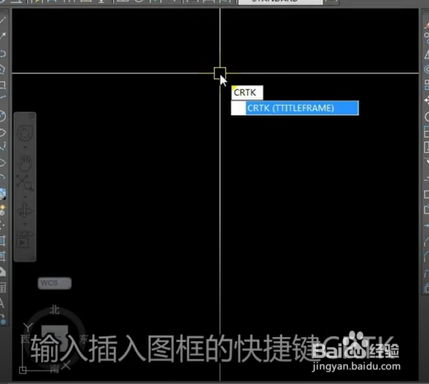Select the Multiline Text tool

[2, 303]
